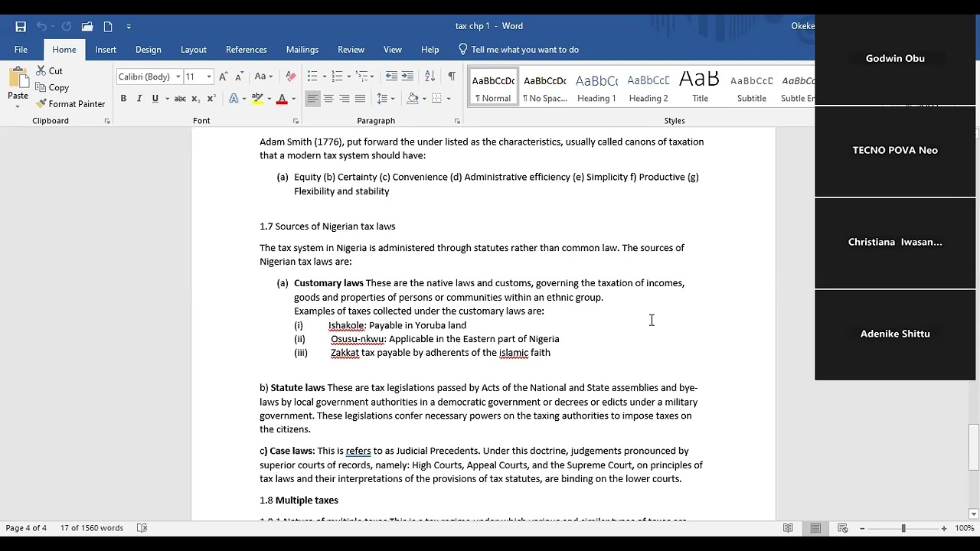Open the File menu
The image size is (980, 551).
tap(21, 50)
